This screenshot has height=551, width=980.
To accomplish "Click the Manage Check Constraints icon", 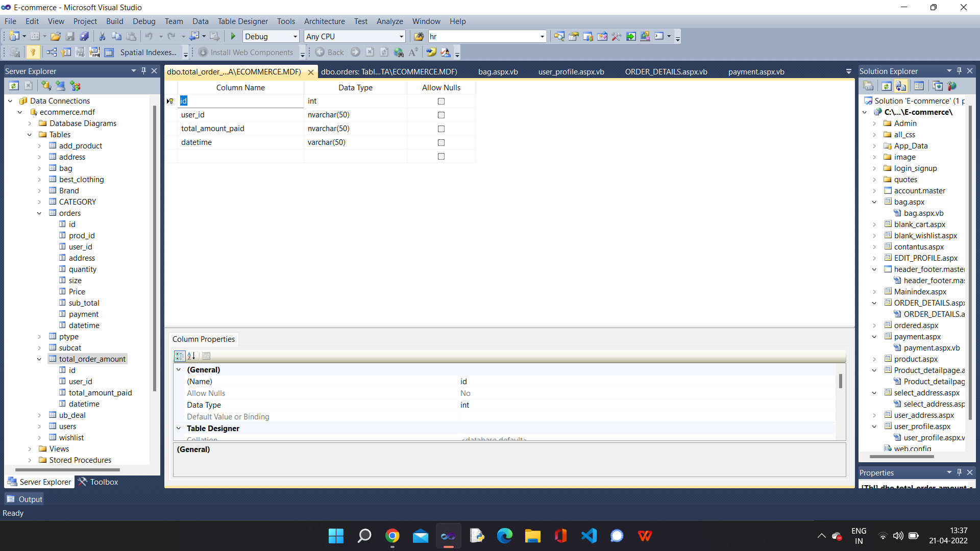I will (x=109, y=52).
